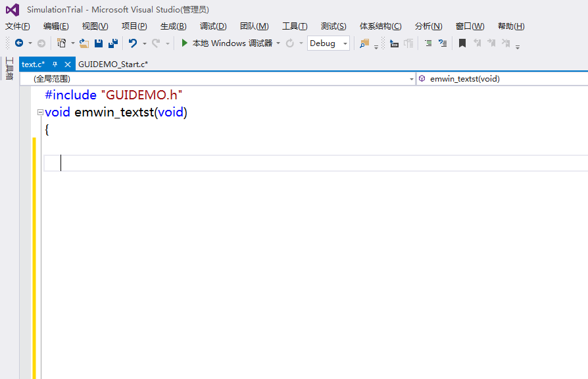Click the Visual Studio logo icon
Screen dimensions: 588x379
(x=12, y=10)
